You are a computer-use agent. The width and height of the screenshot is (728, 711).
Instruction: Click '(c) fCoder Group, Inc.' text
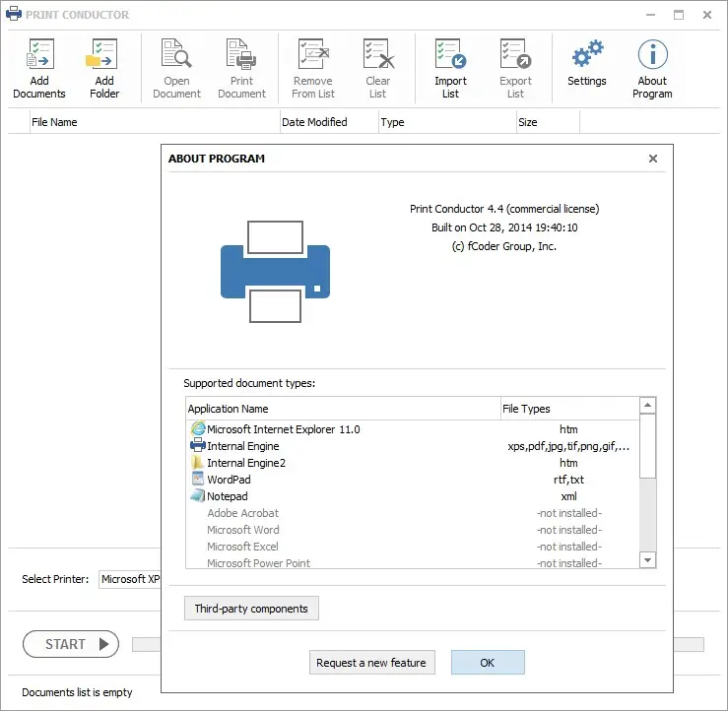click(x=504, y=246)
